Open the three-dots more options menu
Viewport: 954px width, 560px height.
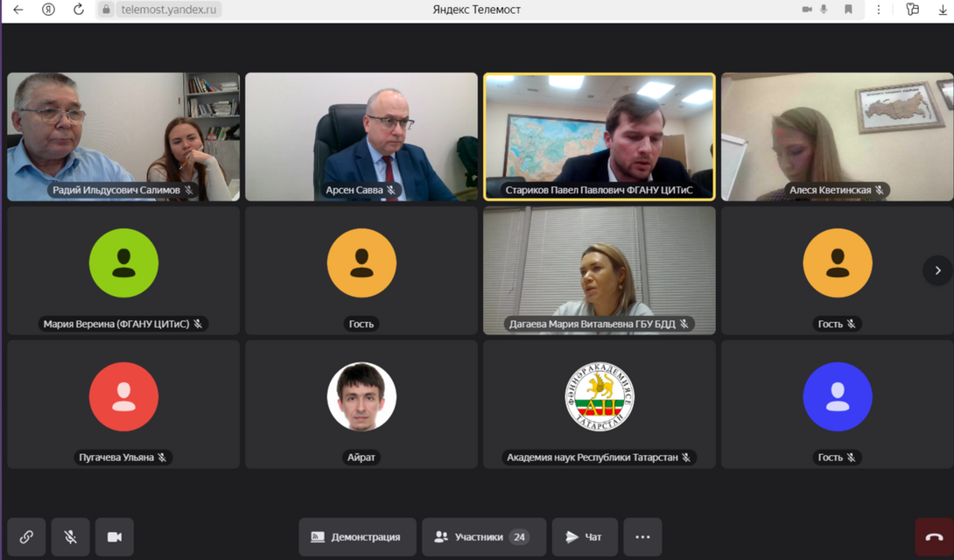pos(642,537)
